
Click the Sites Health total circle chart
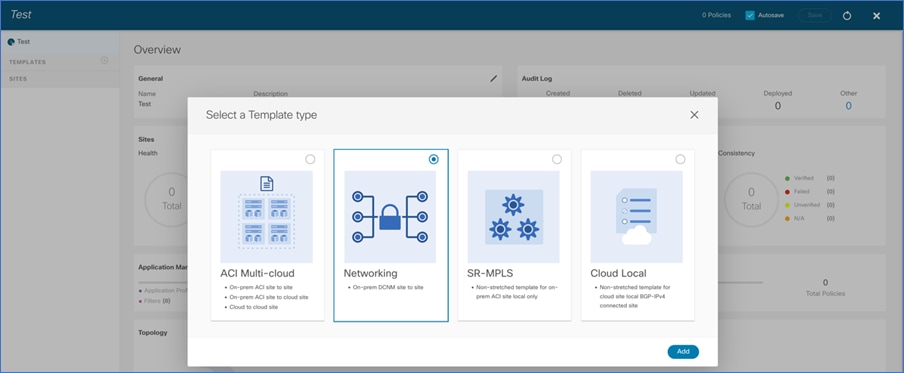click(x=171, y=199)
